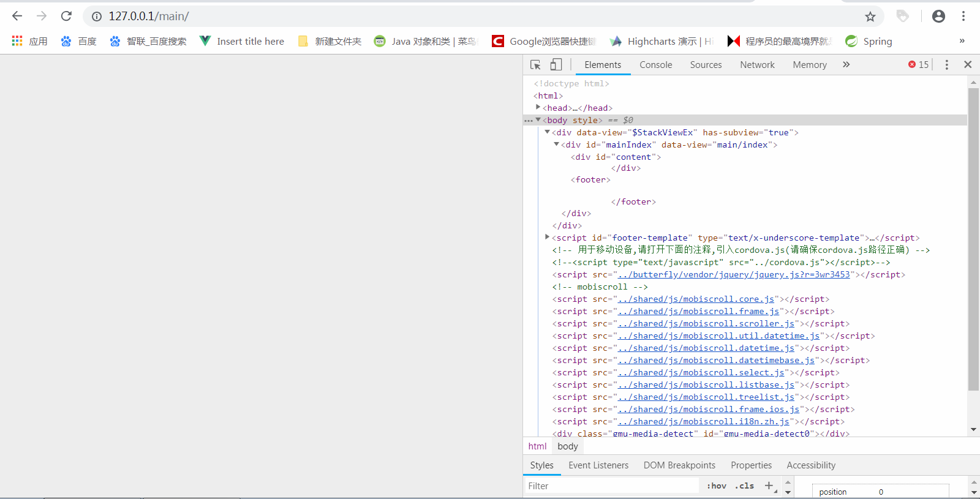Click the browser address bar URL

click(x=149, y=17)
